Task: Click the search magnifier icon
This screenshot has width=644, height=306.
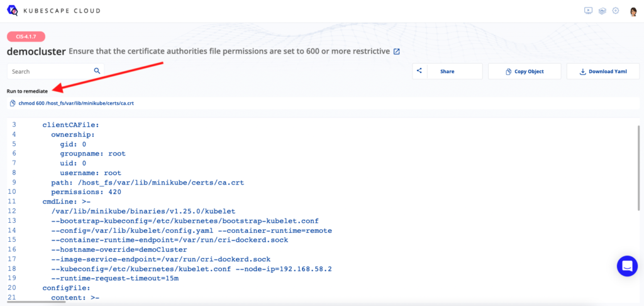Action: click(x=97, y=71)
